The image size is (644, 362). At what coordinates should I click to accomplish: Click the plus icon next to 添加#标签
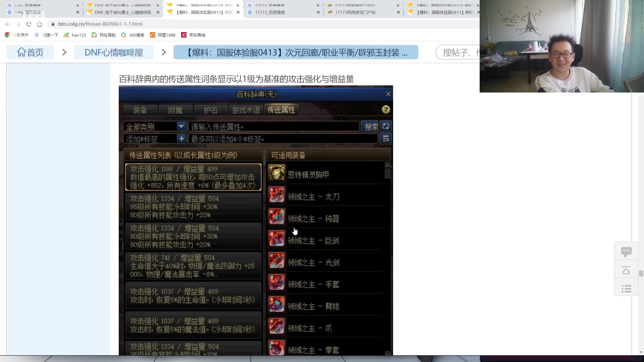(x=181, y=139)
